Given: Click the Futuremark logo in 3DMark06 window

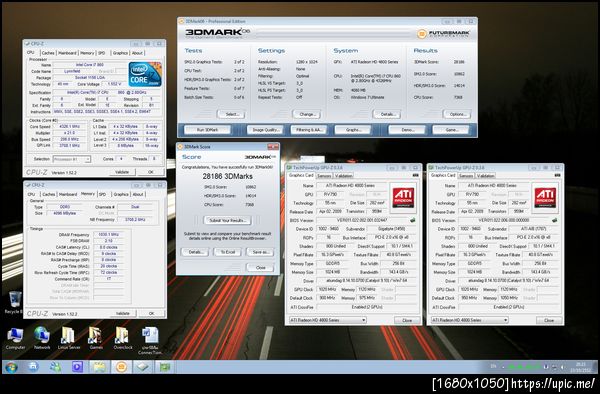Looking at the screenshot, I should pos(443,34).
